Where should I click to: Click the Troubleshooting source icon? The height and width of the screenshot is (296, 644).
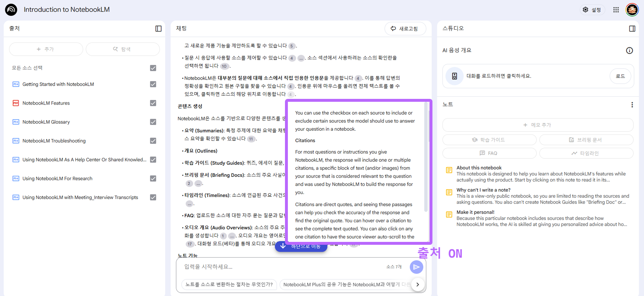point(15,141)
